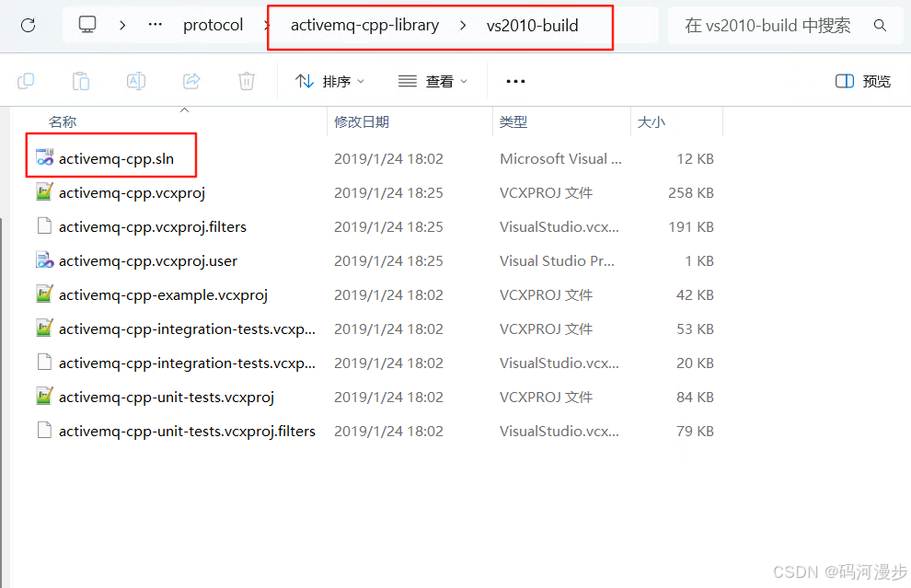Click the This PC monitor icon
Viewport: 911px width, 588px height.
[x=87, y=25]
